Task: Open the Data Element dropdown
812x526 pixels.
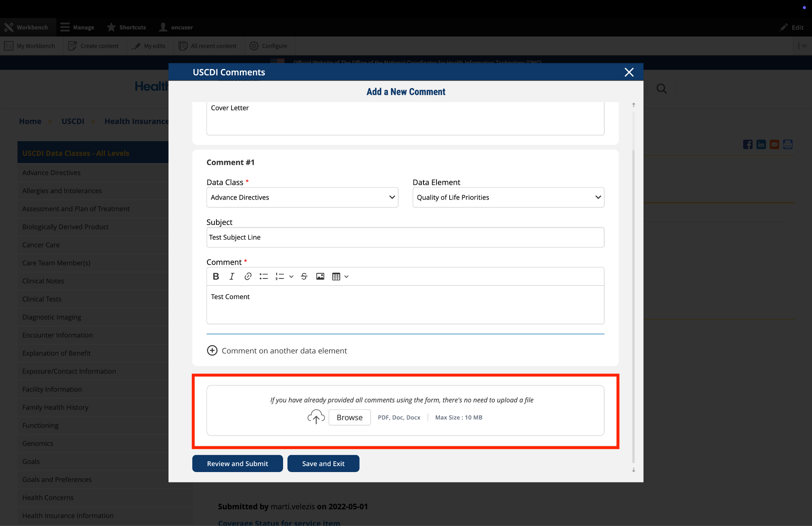Action: [508, 198]
